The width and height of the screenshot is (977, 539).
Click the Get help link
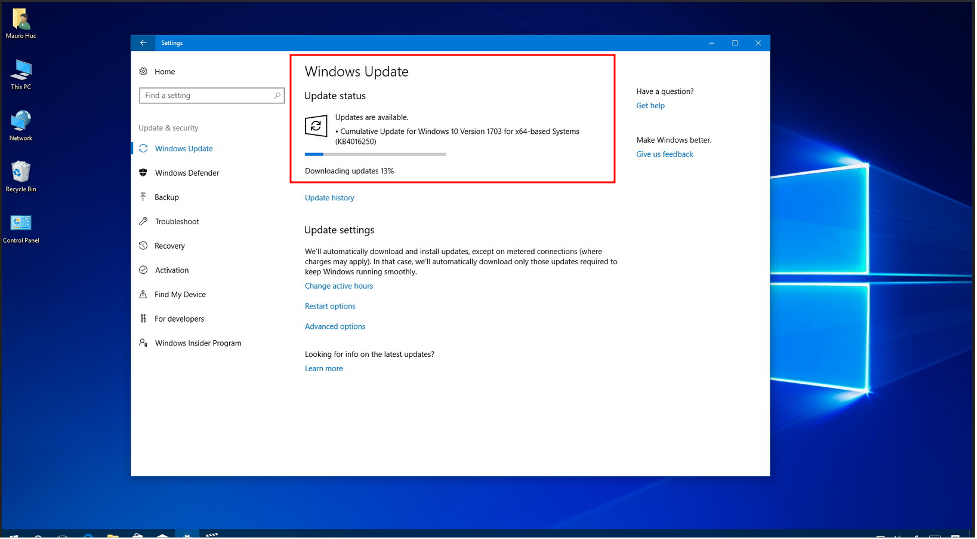tap(651, 105)
